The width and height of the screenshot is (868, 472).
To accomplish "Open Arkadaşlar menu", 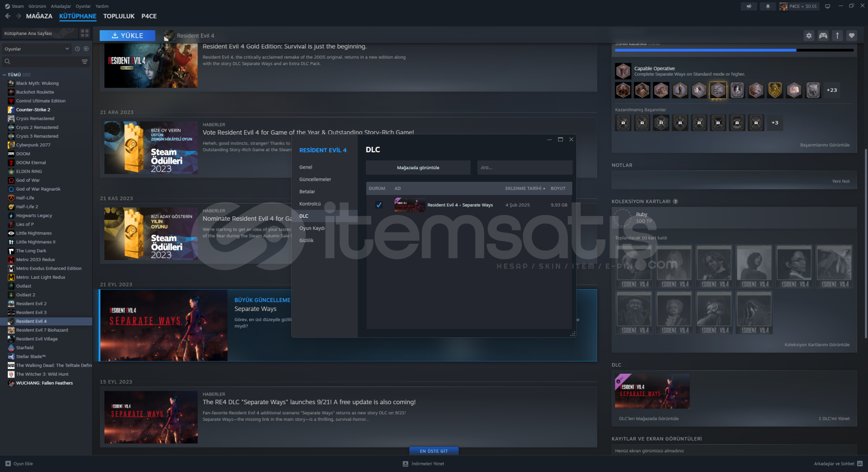I will point(61,6).
